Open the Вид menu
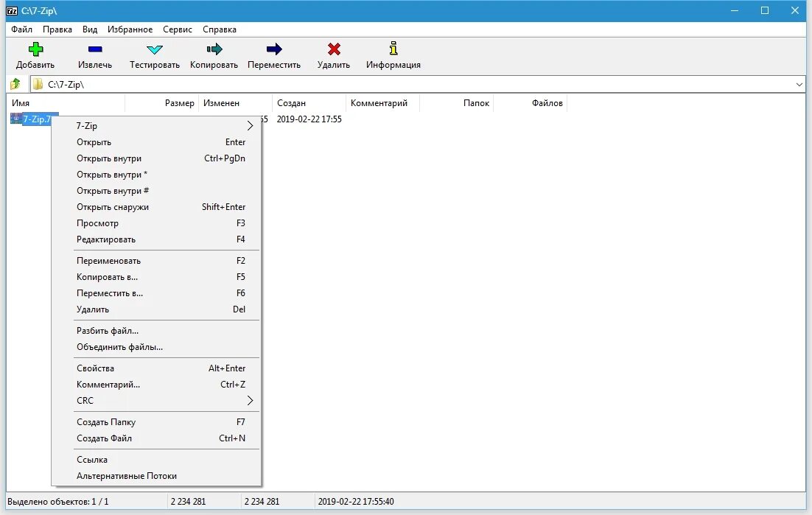Screen dimensions: 812x515 coord(90,29)
